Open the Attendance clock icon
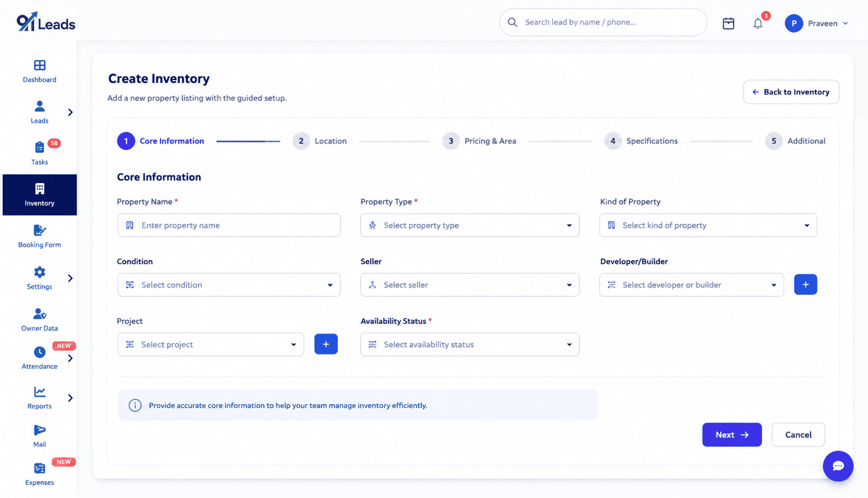 (x=39, y=352)
